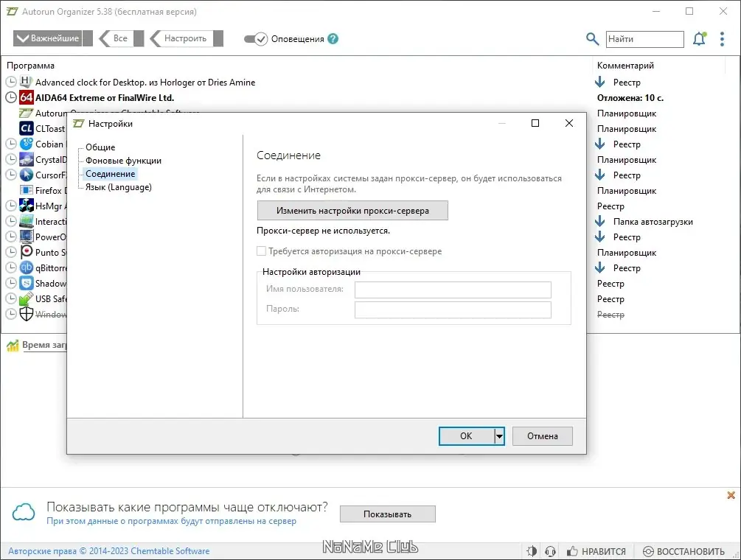Viewport: 741px width, 560px height.
Task: Click the Комментарий column header
Action: pyautogui.click(x=625, y=66)
